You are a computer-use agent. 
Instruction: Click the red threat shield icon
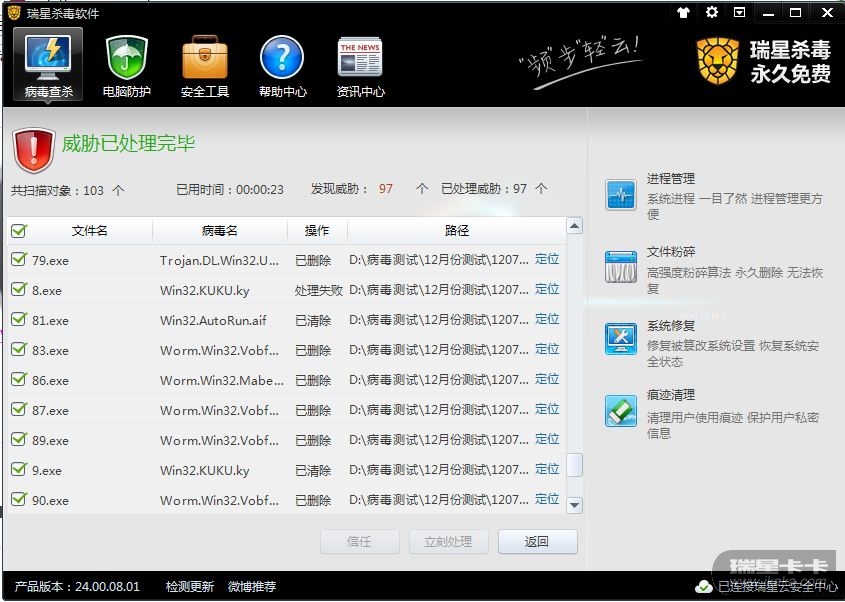click(x=33, y=150)
